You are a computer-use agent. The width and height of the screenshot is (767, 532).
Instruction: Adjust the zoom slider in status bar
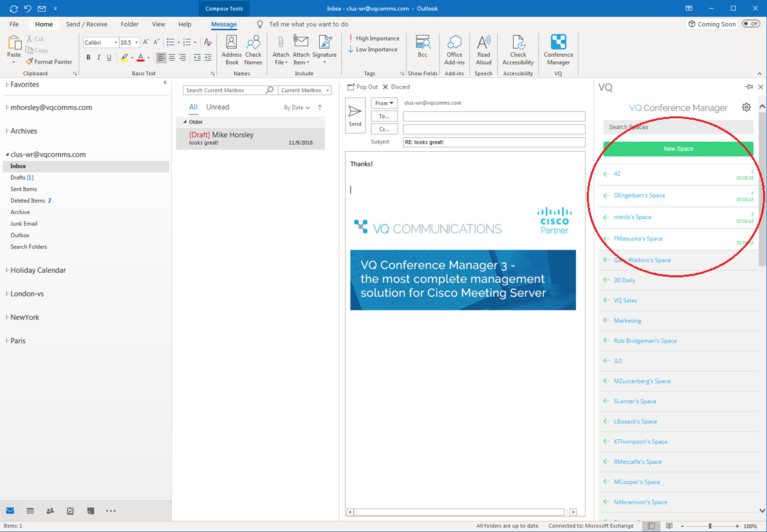(x=710, y=526)
